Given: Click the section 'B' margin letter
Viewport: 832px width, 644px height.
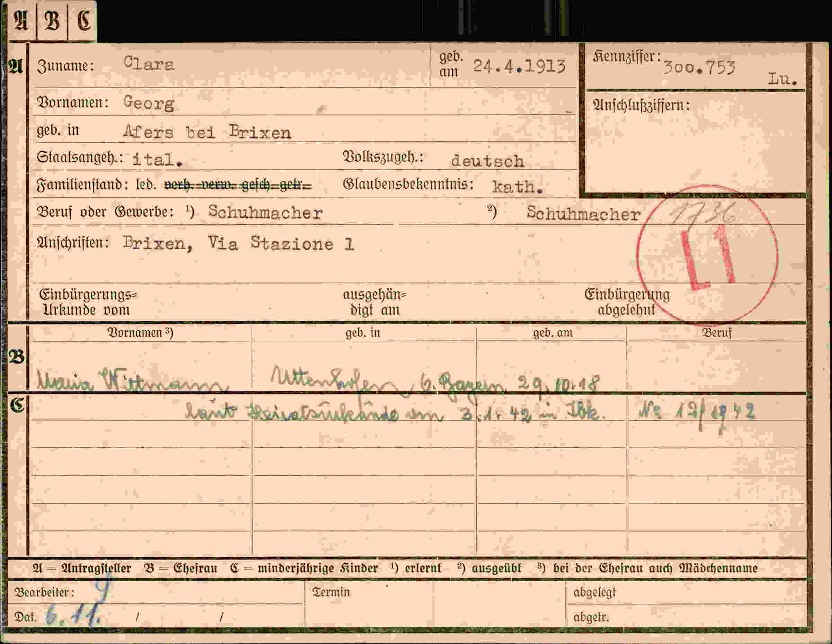Looking at the screenshot, I should pos(16,357).
